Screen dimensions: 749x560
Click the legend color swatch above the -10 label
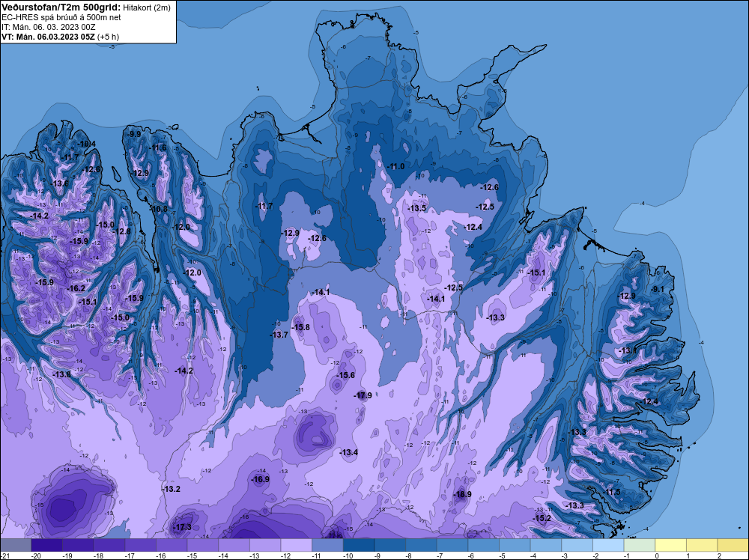(x=359, y=545)
